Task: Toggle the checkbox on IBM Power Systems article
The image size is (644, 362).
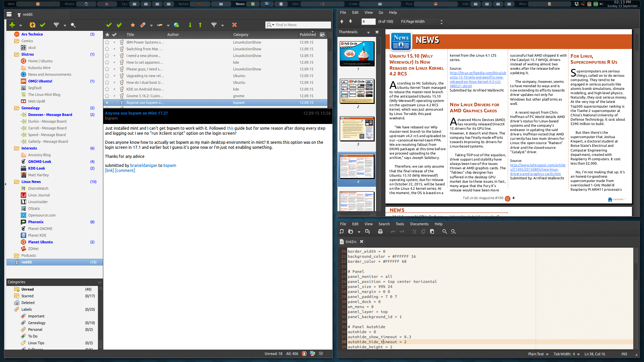Action: tap(115, 42)
